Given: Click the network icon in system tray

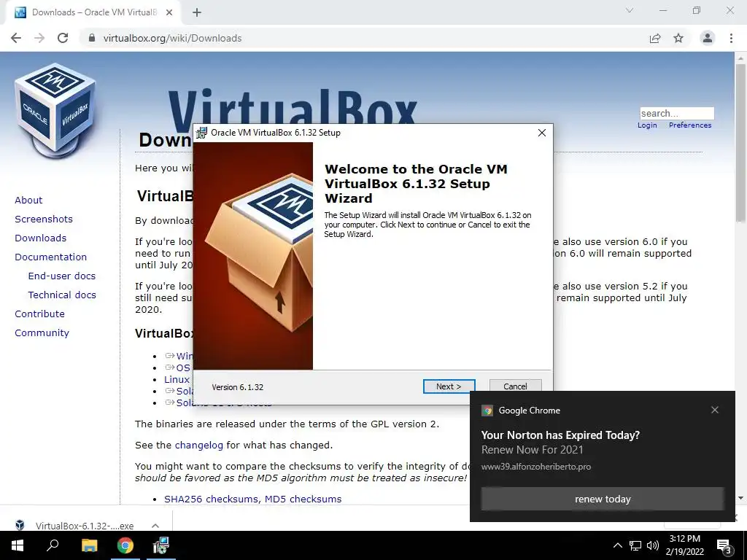Looking at the screenshot, I should click(635, 545).
